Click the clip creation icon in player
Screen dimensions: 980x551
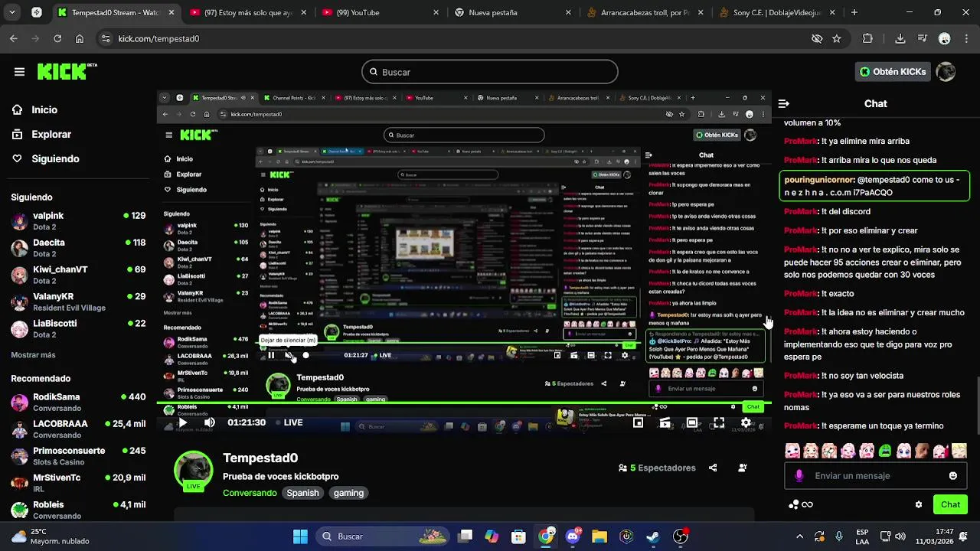click(665, 422)
